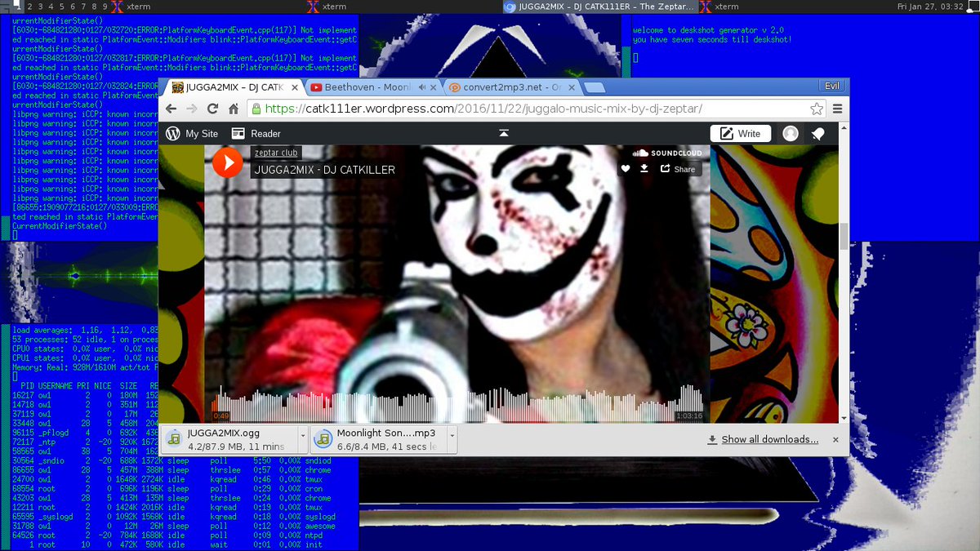The image size is (980, 551).
Task: Download the track from SoundCloud player
Action: (644, 169)
